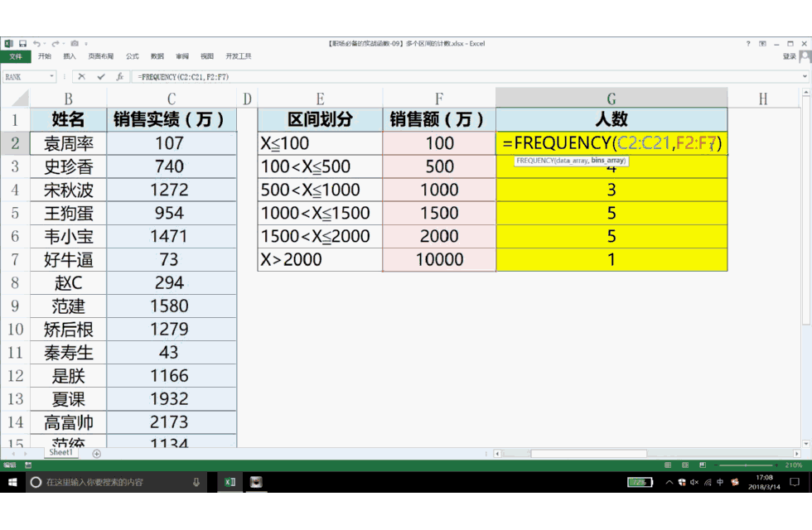The height and width of the screenshot is (530, 812).
Task: Click the muted volume icon in system tray
Action: 694,483
